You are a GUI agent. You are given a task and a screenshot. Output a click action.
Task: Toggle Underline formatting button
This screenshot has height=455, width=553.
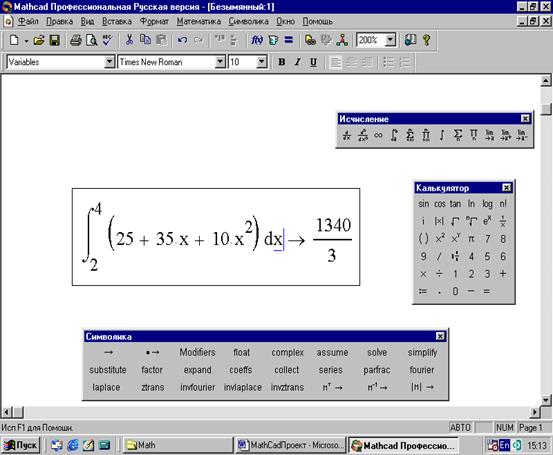313,62
